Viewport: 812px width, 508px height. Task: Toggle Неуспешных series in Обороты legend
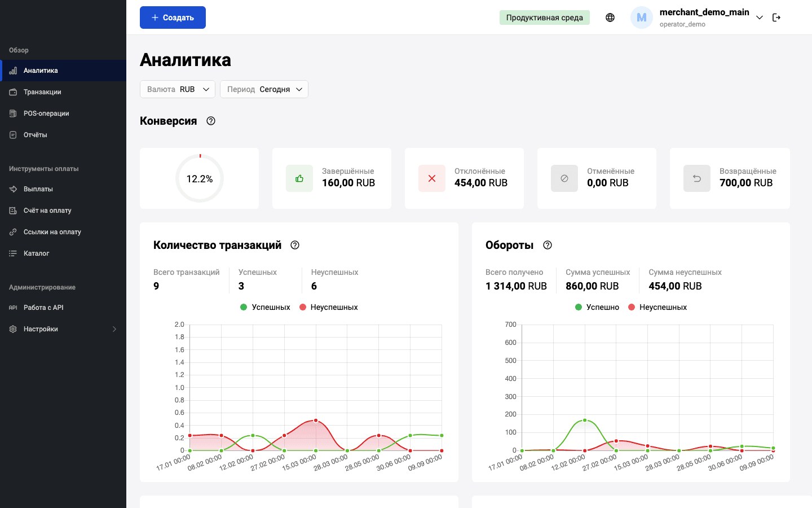(x=657, y=307)
